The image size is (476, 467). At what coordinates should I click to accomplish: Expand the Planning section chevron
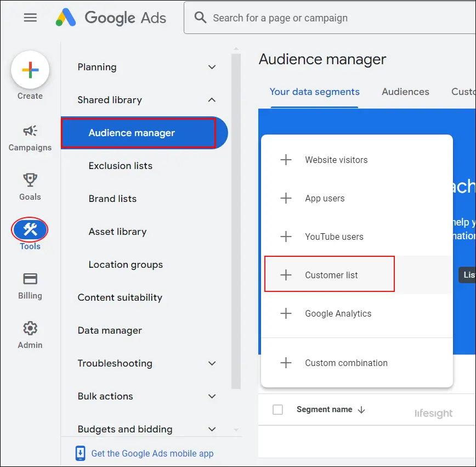212,67
